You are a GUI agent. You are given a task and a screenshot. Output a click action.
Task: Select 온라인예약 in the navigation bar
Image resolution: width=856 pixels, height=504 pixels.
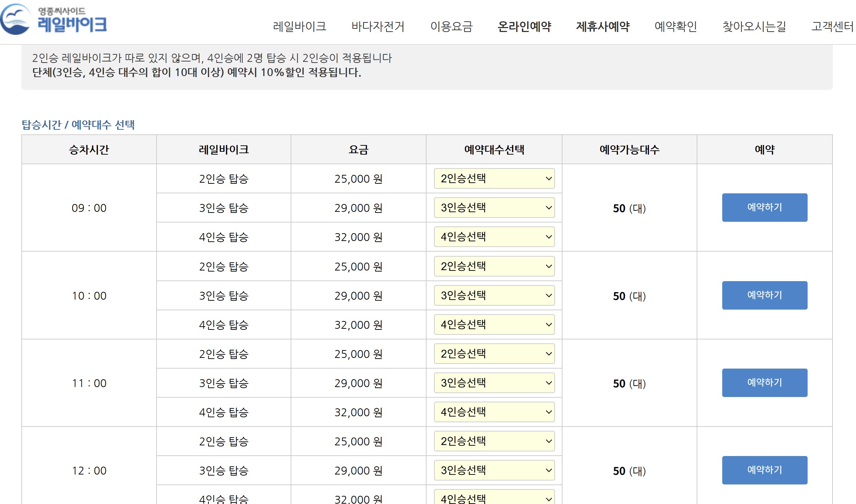[524, 26]
